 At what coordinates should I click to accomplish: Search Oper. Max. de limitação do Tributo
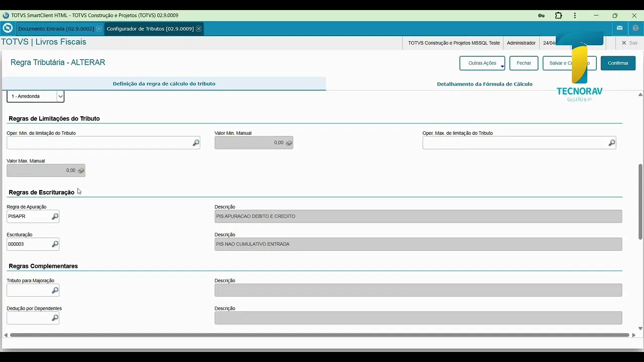[612, 143]
